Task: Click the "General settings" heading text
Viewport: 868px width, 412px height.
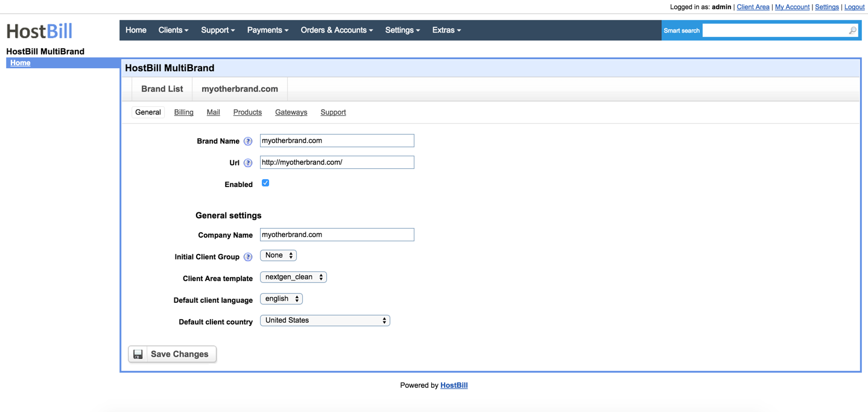Action: [x=229, y=215]
